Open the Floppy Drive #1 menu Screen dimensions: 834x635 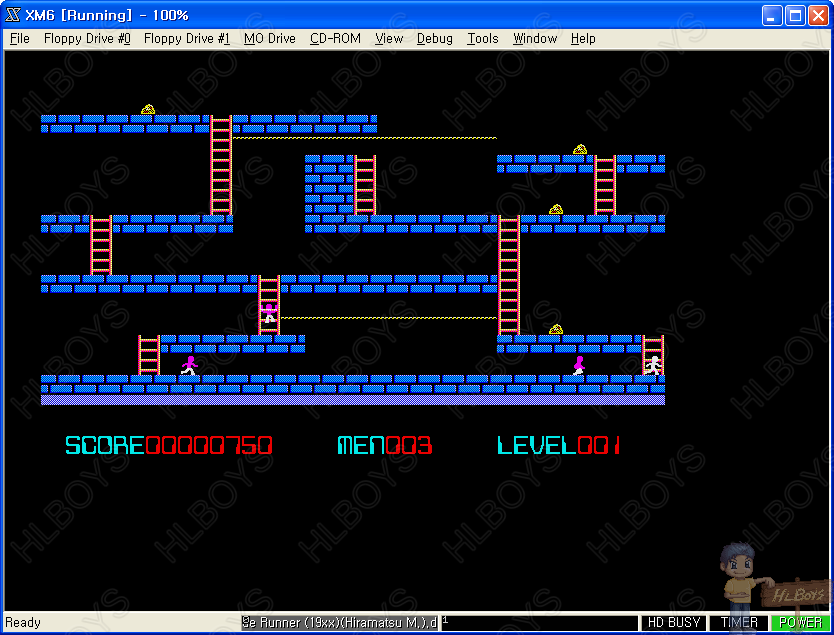(x=187, y=39)
